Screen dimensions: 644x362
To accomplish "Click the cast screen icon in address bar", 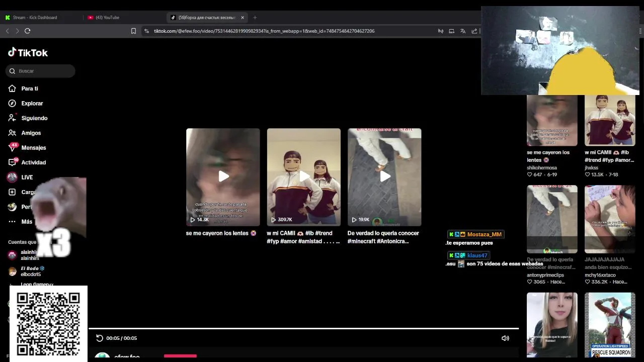I will click(x=451, y=31).
